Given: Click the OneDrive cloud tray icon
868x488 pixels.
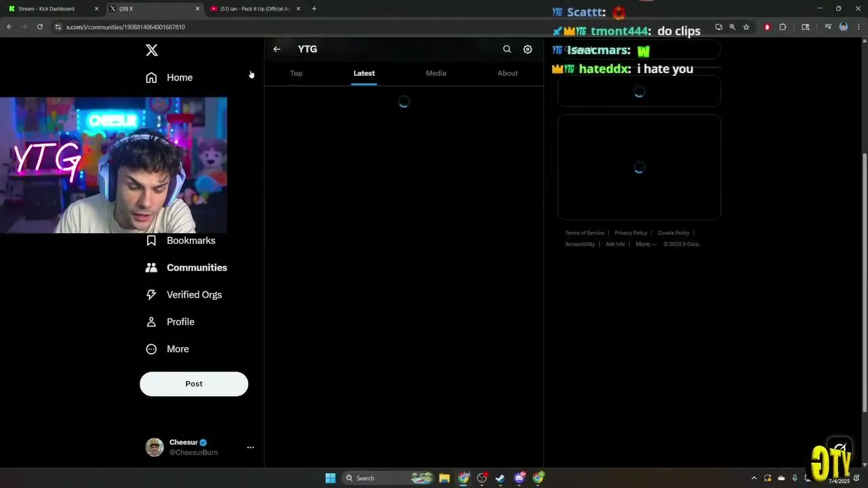Looking at the screenshot, I should pyautogui.click(x=781, y=478).
